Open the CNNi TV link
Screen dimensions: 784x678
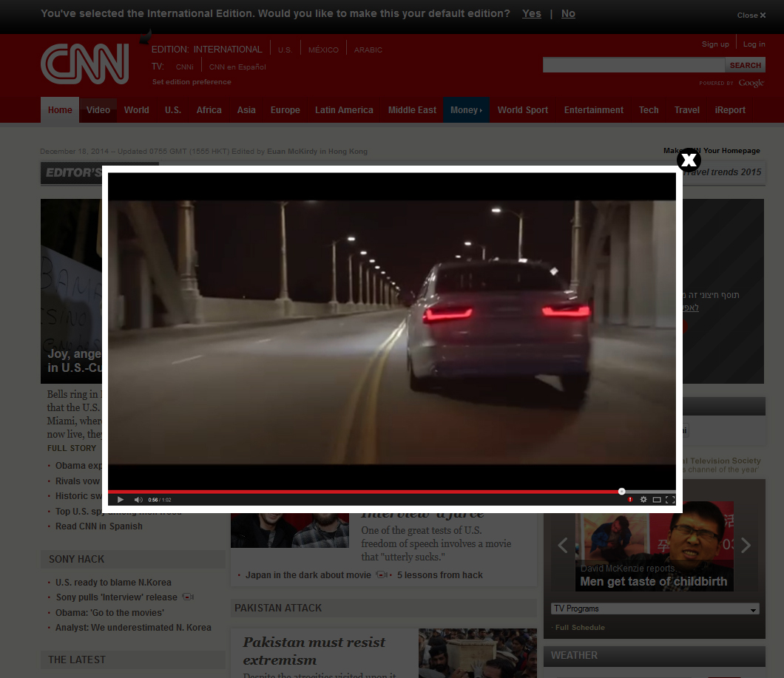click(184, 67)
